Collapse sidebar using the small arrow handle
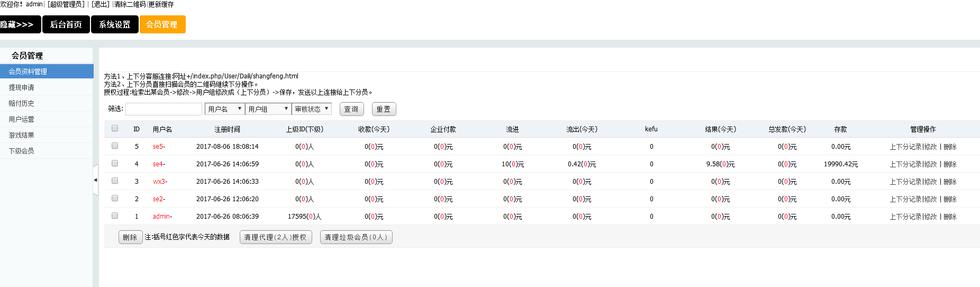This screenshot has height=287, width=980. (x=95, y=180)
